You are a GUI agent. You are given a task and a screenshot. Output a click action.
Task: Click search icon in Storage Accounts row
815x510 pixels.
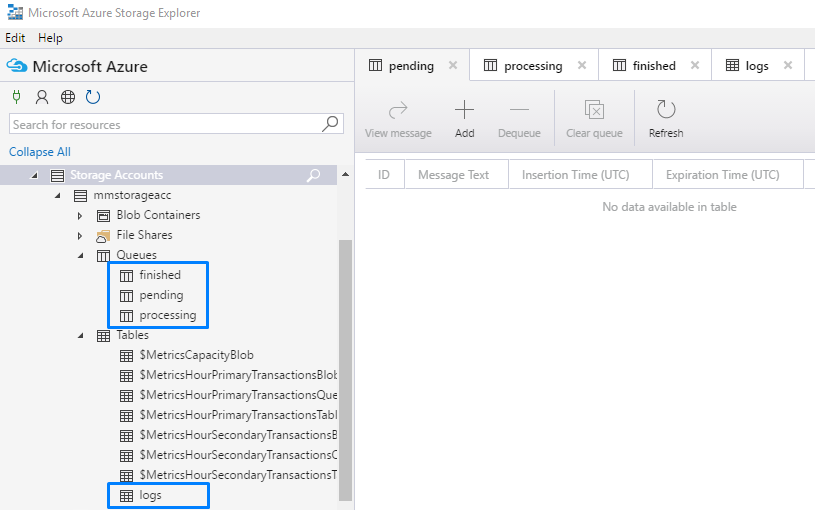313,175
